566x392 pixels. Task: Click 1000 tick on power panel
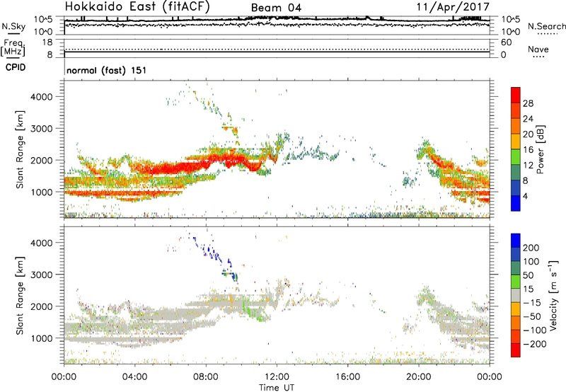point(41,192)
